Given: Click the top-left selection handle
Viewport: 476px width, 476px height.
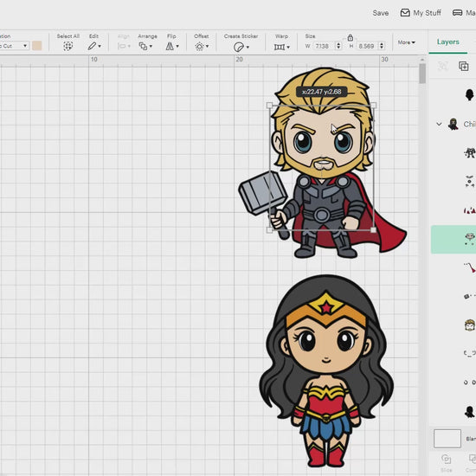Looking at the screenshot, I should click(269, 106).
